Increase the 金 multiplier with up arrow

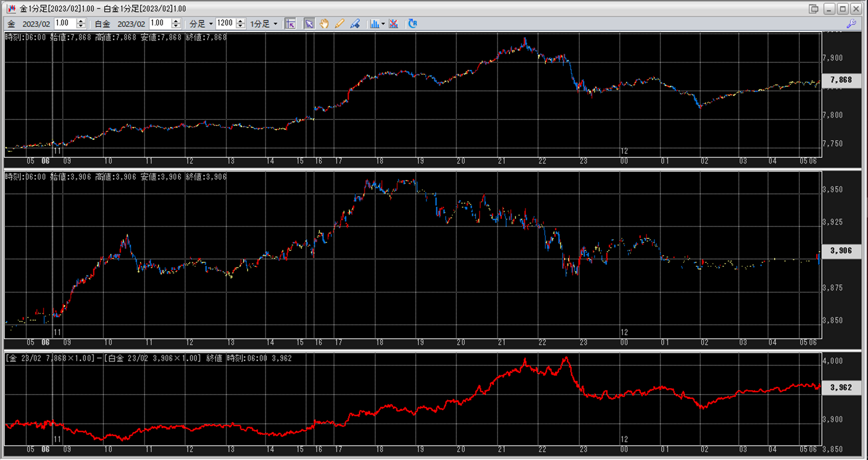point(81,21)
